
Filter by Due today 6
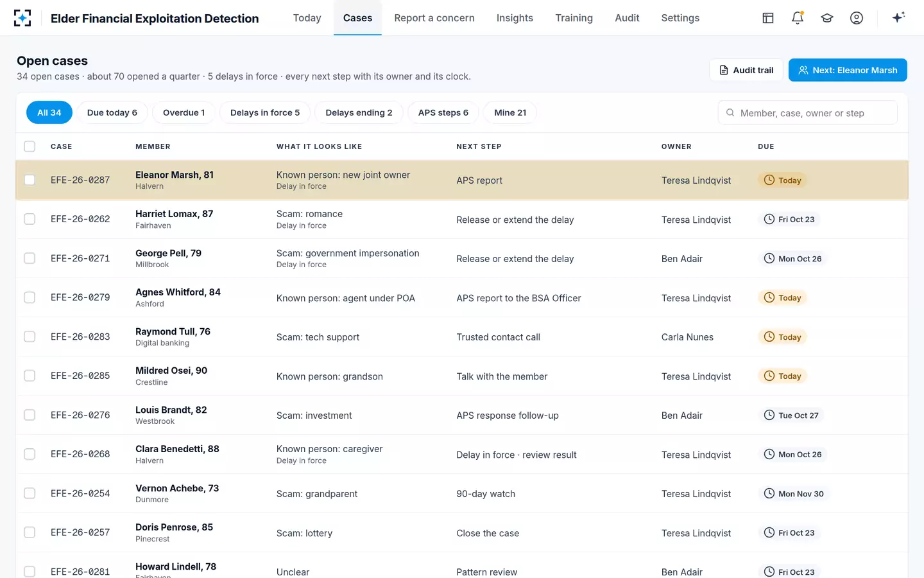(112, 112)
